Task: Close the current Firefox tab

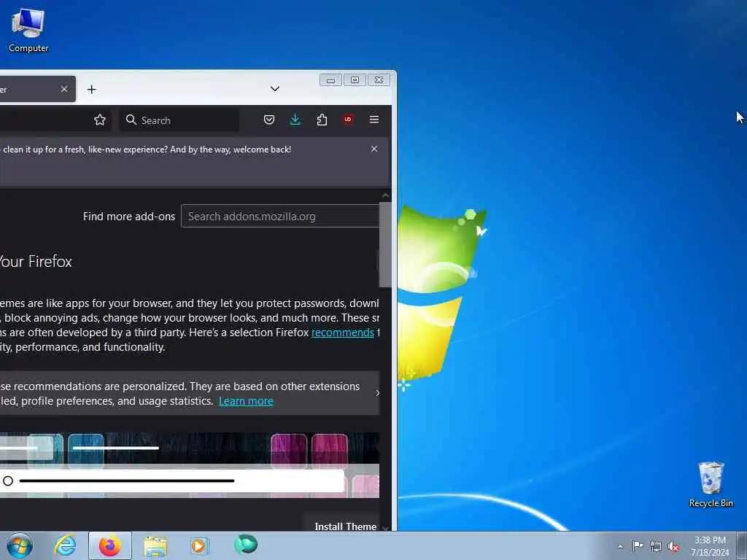Action: click(x=64, y=89)
